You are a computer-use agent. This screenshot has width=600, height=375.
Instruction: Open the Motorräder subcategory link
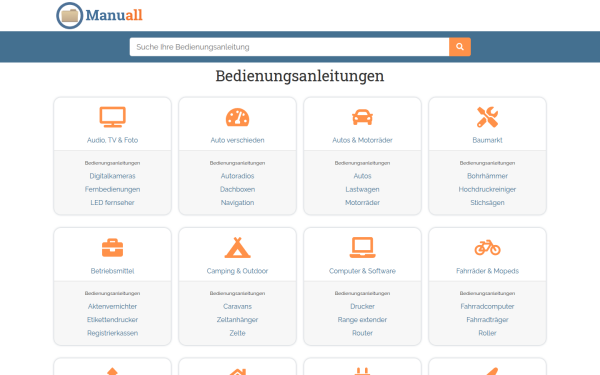tap(362, 202)
